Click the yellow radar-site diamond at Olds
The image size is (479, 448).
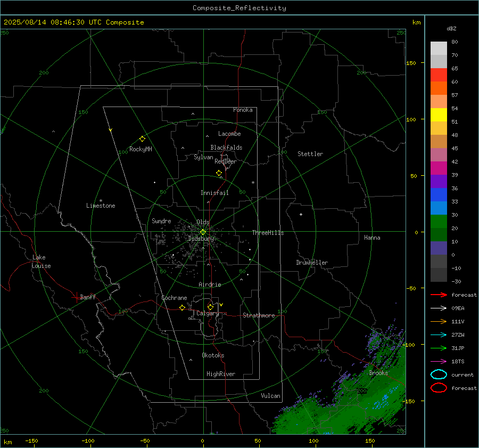203,232
